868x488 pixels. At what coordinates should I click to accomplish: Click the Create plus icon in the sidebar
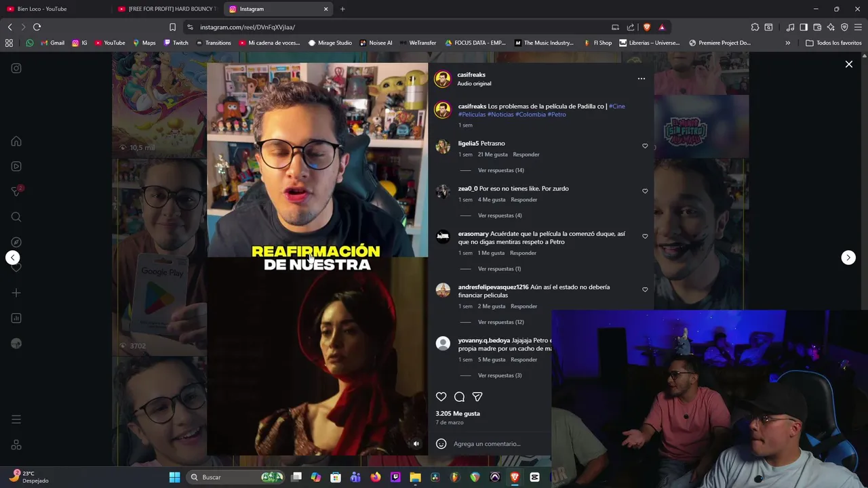16,293
